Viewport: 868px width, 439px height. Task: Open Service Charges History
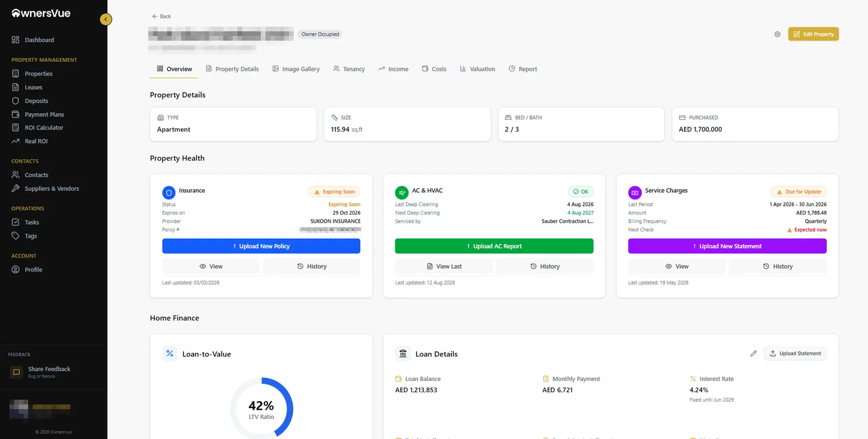pos(778,266)
